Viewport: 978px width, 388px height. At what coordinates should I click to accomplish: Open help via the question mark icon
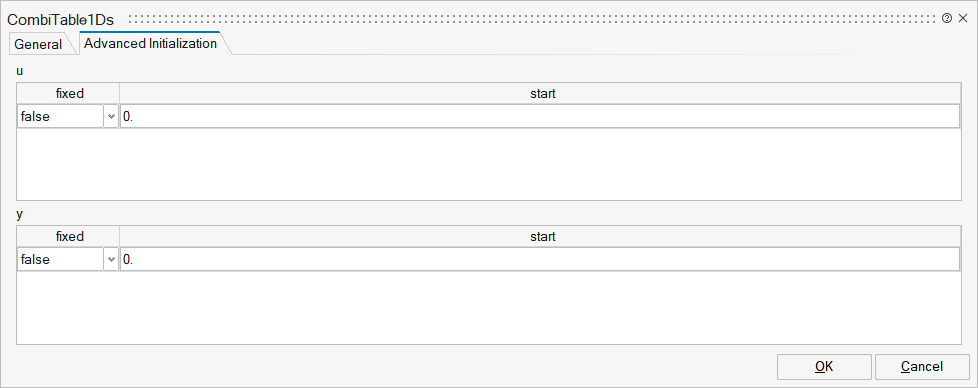click(947, 19)
